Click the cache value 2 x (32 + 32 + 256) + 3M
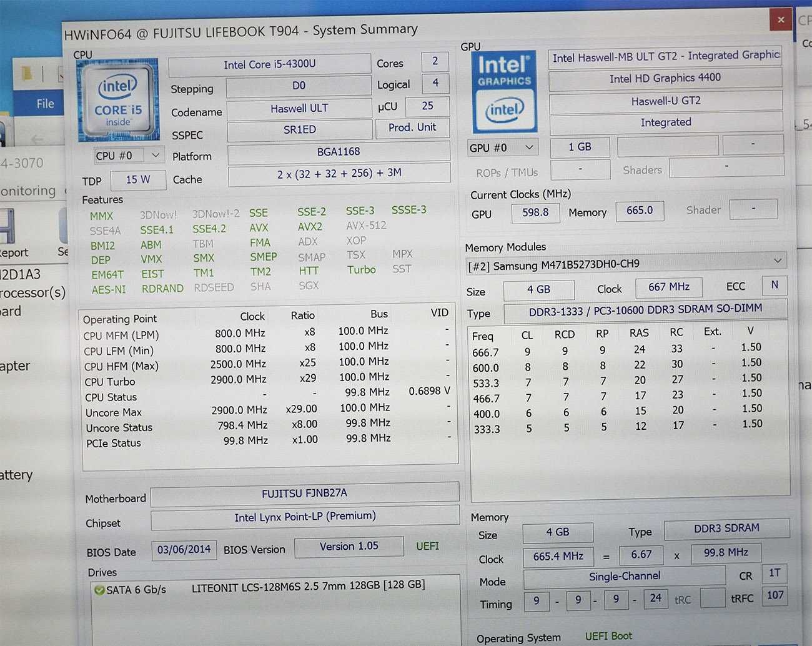812x646 pixels. 339,174
